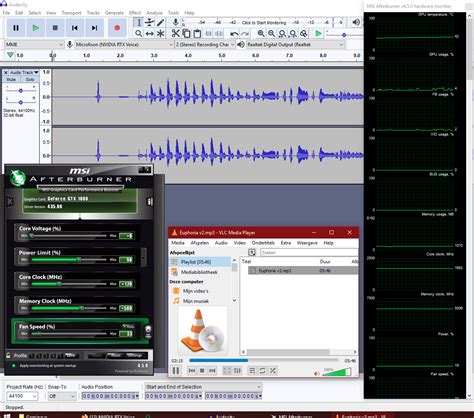
Task: Undo last action in Audacity toolbar
Action: (234, 33)
